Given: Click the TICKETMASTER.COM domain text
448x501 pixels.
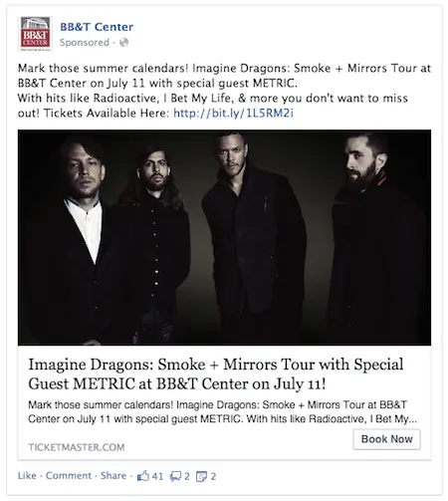Looking at the screenshot, I should tap(77, 447).
